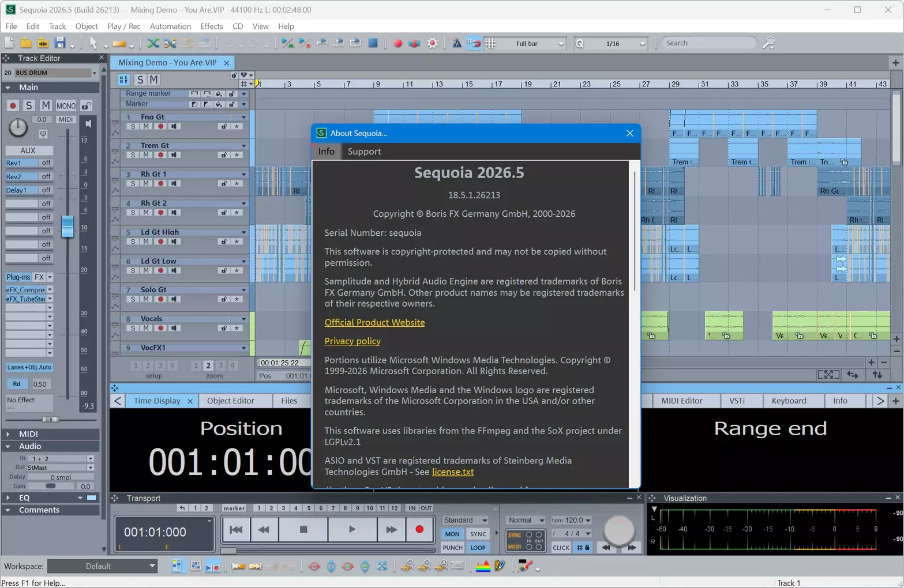This screenshot has width=904, height=588.
Task: Open the Keyboard docker tab
Action: pos(789,401)
